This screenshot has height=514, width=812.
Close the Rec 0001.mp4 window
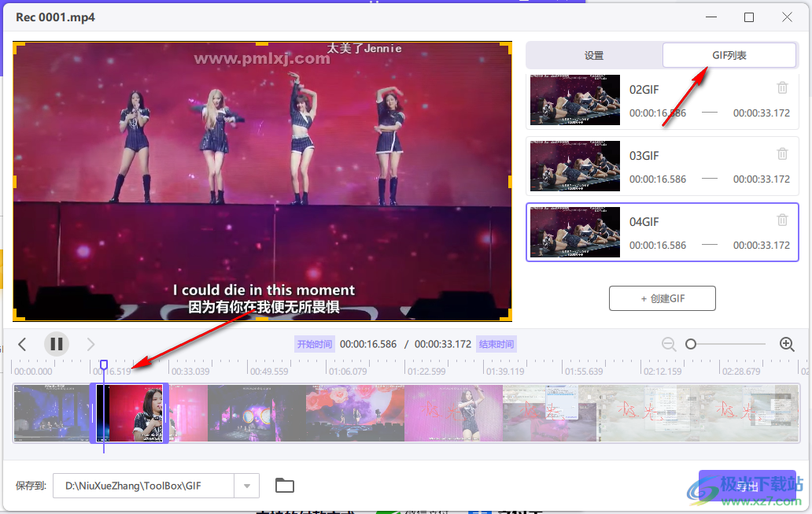787,17
